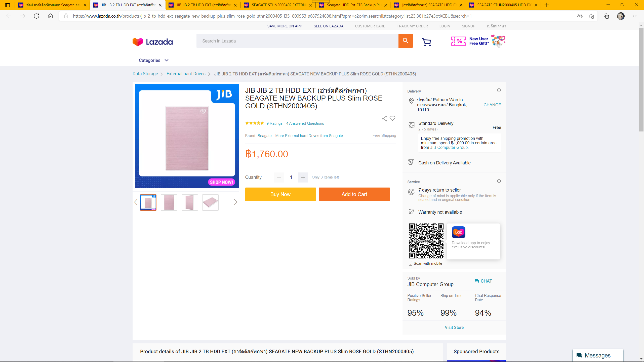Switch to last SEAGATE STHN2000405 HDD tab

503,5
